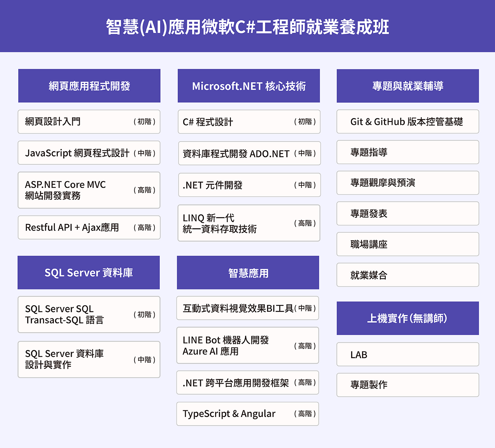Viewport: 495px width, 448px height.
Task: Open the 智慧應用 section header
Action: tap(247, 272)
